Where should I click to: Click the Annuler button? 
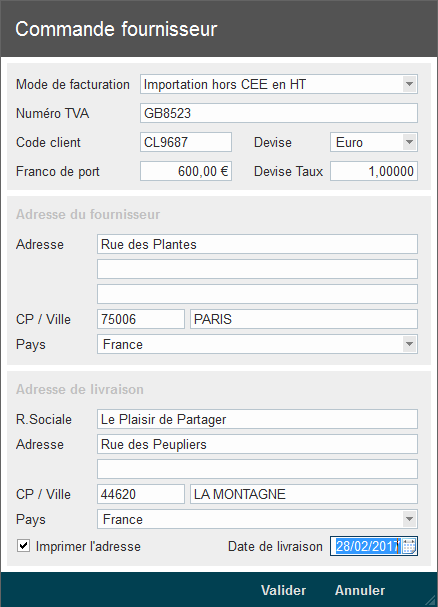point(360,590)
